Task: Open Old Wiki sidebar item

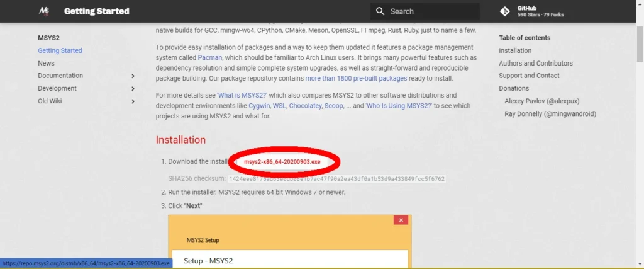Action: [x=50, y=101]
